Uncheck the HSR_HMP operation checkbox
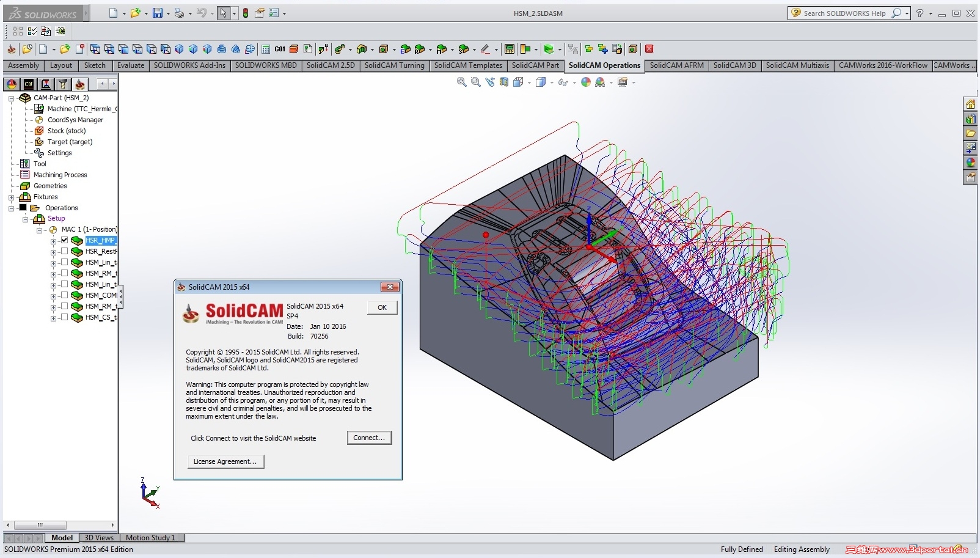980x558 pixels. click(64, 240)
